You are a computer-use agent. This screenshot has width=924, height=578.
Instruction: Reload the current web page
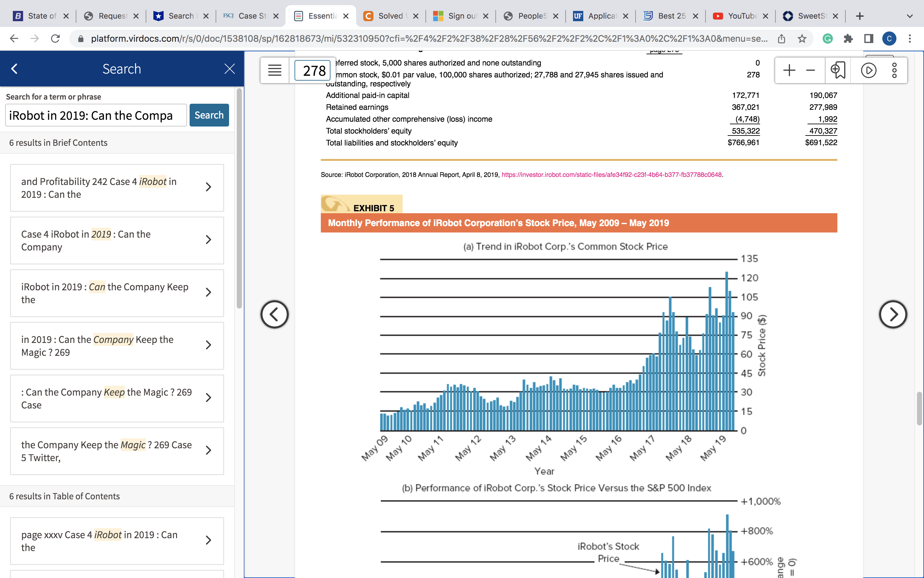pos(56,39)
